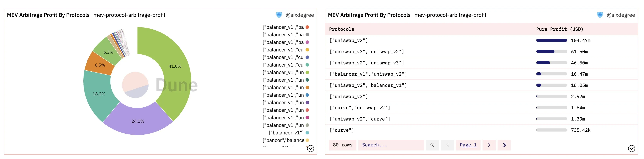Open the pie chart's mev-protocol-arbitrage-profit query link
Viewport: 644px width, 159px height.
click(x=129, y=15)
